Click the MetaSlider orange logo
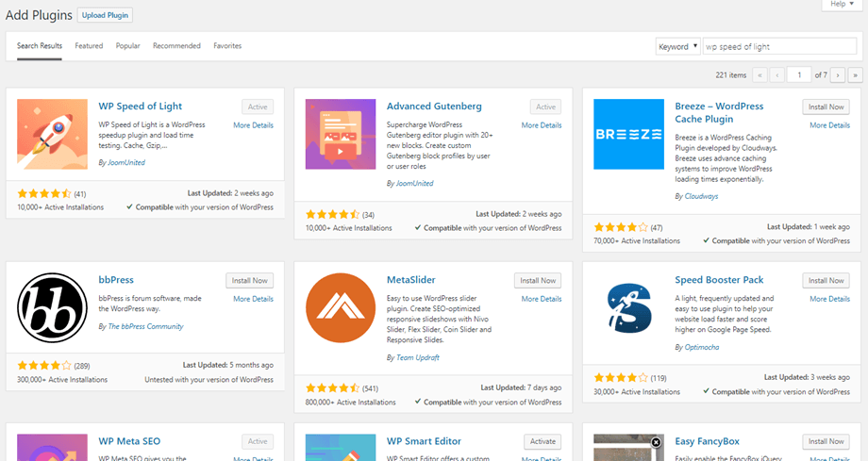 click(x=341, y=307)
